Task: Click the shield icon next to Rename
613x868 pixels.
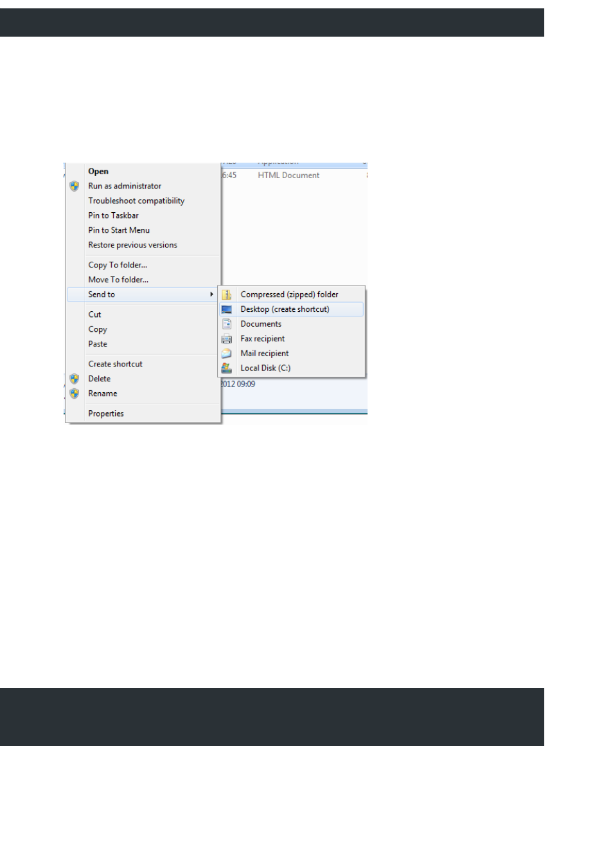Action: [75, 393]
